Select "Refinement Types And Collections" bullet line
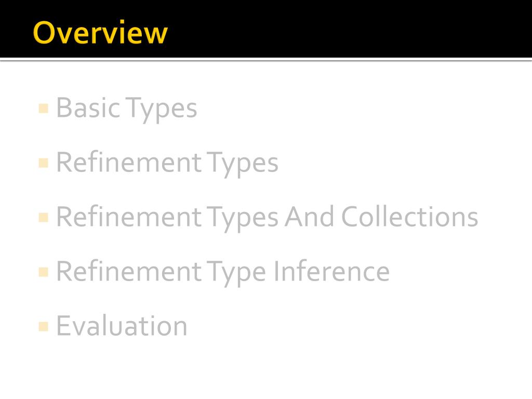The width and height of the screenshot is (532, 399). pos(267,217)
